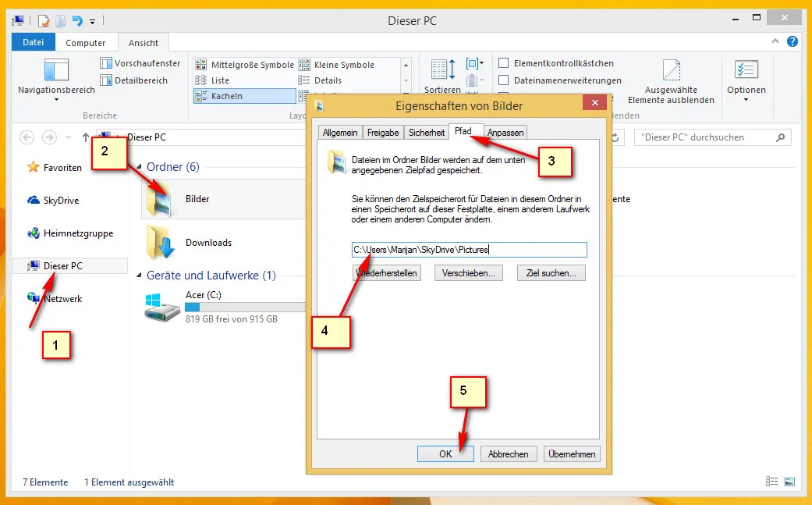Switch to the Freigabe tab
The image size is (812, 505).
tap(383, 133)
